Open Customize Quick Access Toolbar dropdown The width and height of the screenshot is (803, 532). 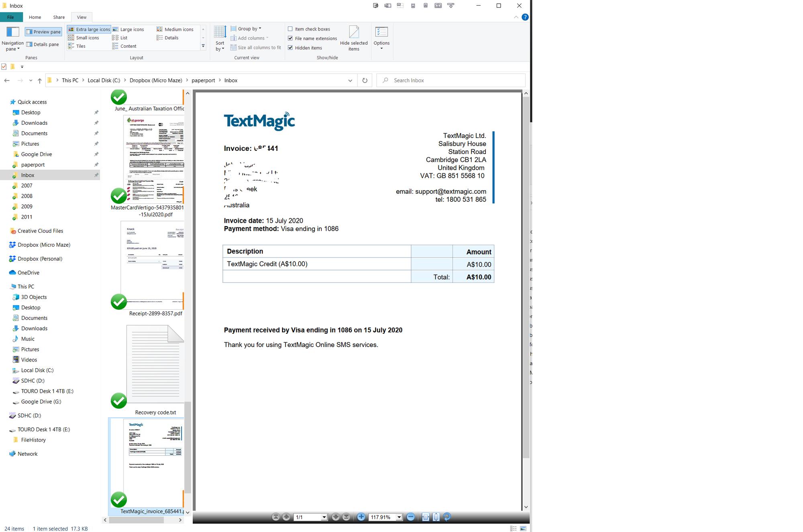[22, 67]
